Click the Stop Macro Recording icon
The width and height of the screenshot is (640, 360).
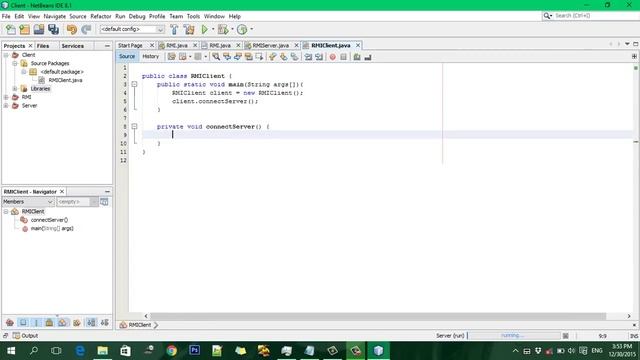(343, 57)
